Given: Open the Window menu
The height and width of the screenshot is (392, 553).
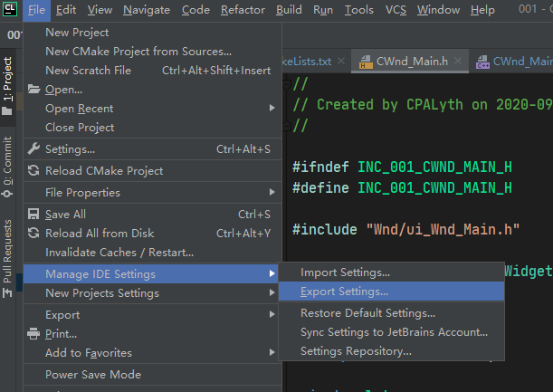Looking at the screenshot, I should [x=438, y=10].
